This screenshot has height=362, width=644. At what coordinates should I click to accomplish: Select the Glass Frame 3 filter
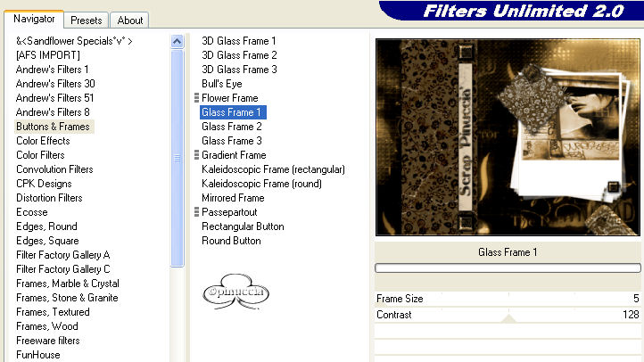[x=232, y=141]
